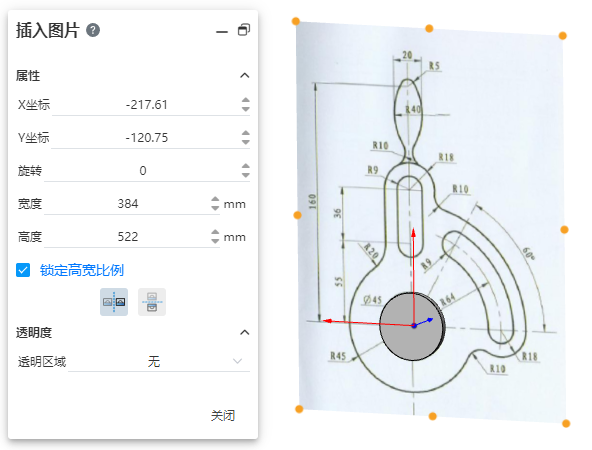The width and height of the screenshot is (592, 450).
Task: Decrease the 宽度 value with down arrow
Action: coord(215,208)
